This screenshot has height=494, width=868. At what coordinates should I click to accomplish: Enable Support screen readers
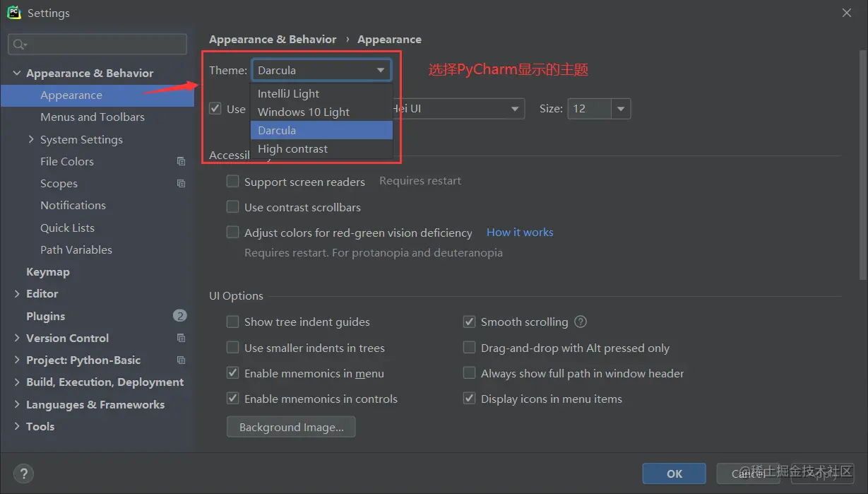[x=232, y=182]
